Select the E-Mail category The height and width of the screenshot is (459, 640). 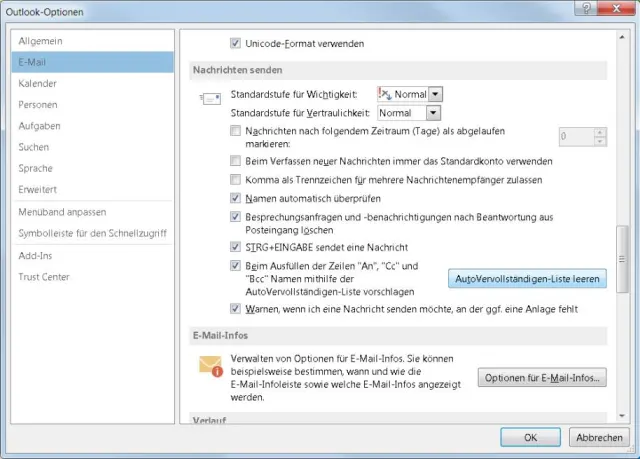92,62
